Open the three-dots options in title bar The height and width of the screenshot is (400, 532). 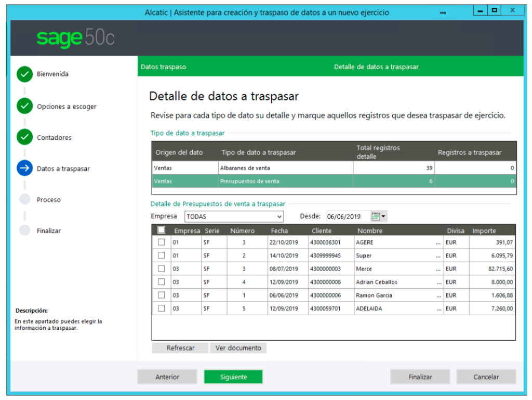tap(443, 13)
